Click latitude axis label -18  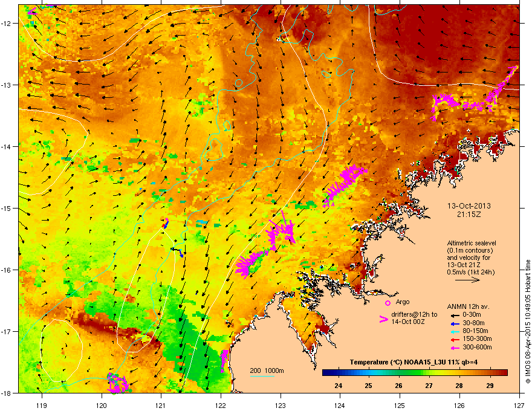(6, 393)
